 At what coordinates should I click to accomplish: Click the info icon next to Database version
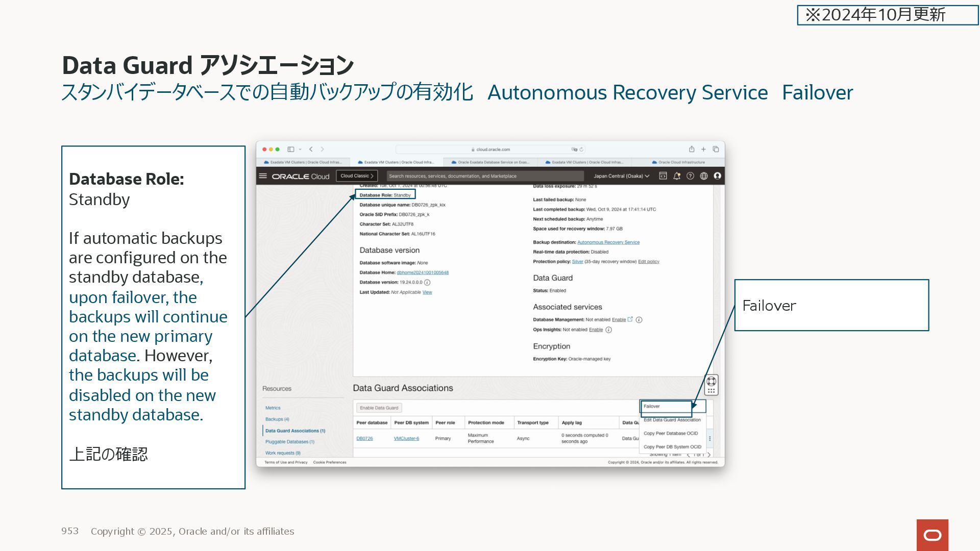pyautogui.click(x=427, y=283)
